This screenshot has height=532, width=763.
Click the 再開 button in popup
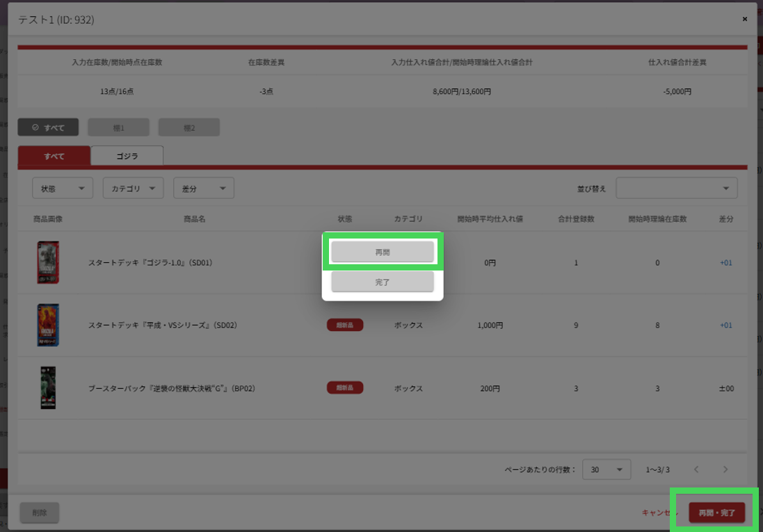[x=382, y=252]
